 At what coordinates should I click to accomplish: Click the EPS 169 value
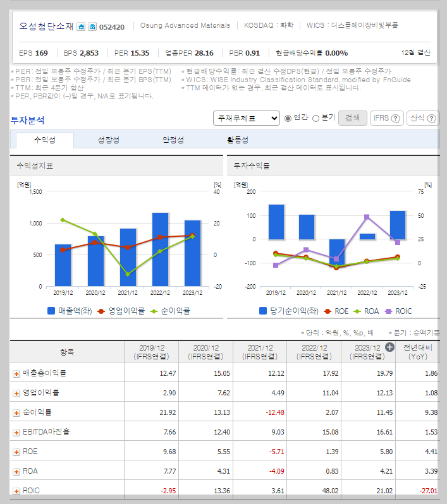(x=42, y=53)
